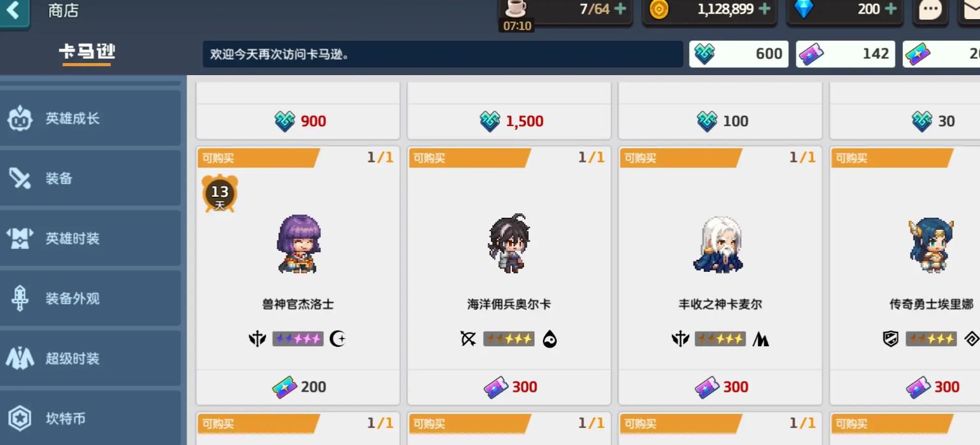Open the 英雄时装 category
Image resolution: width=980 pixels, height=445 pixels.
90,238
